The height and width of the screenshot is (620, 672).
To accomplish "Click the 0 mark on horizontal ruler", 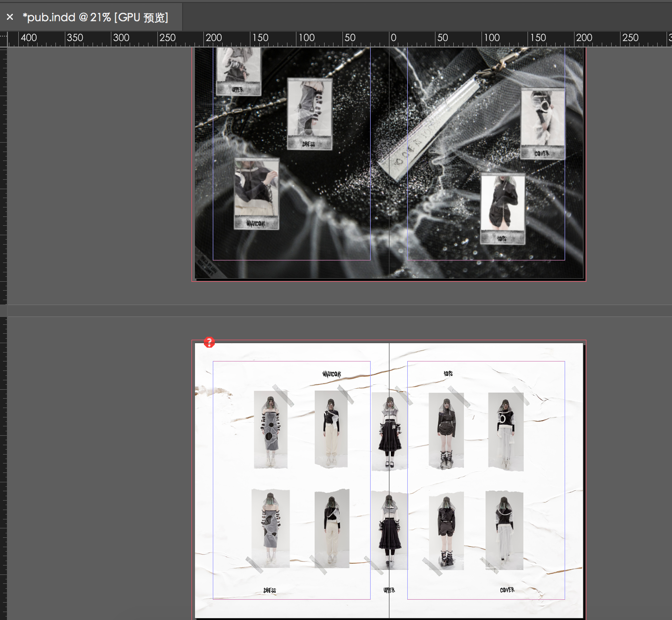I will click(393, 38).
